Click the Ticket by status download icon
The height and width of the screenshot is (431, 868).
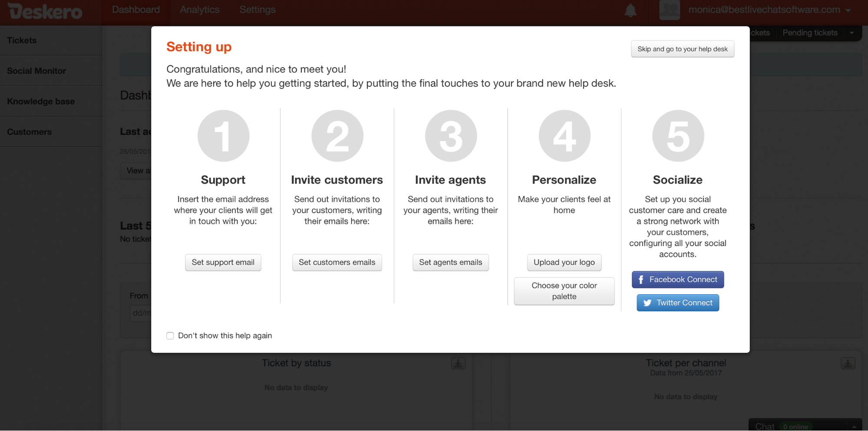click(x=458, y=363)
